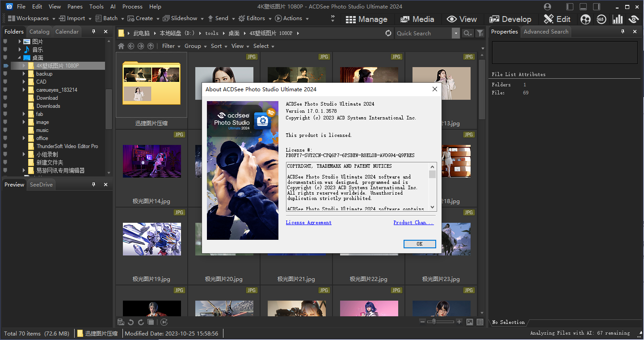This screenshot has height=340, width=644.
Task: Toggle right panel layout button in title bar
Action: (597, 7)
